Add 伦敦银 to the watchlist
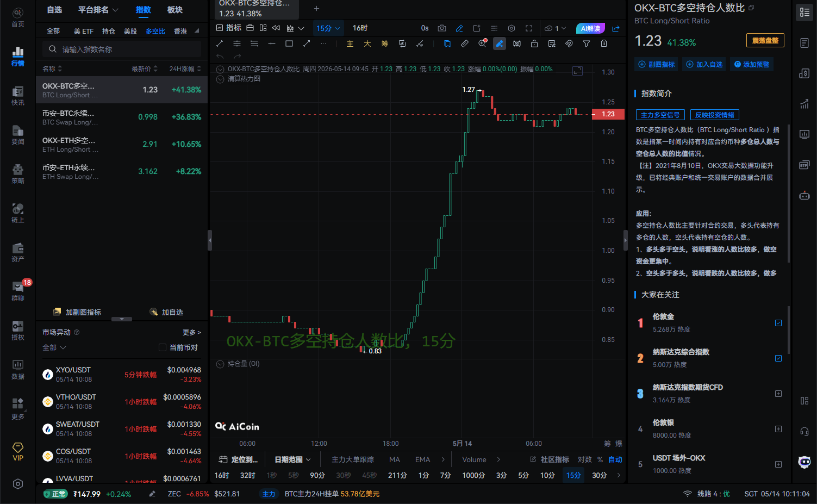 coord(778,429)
